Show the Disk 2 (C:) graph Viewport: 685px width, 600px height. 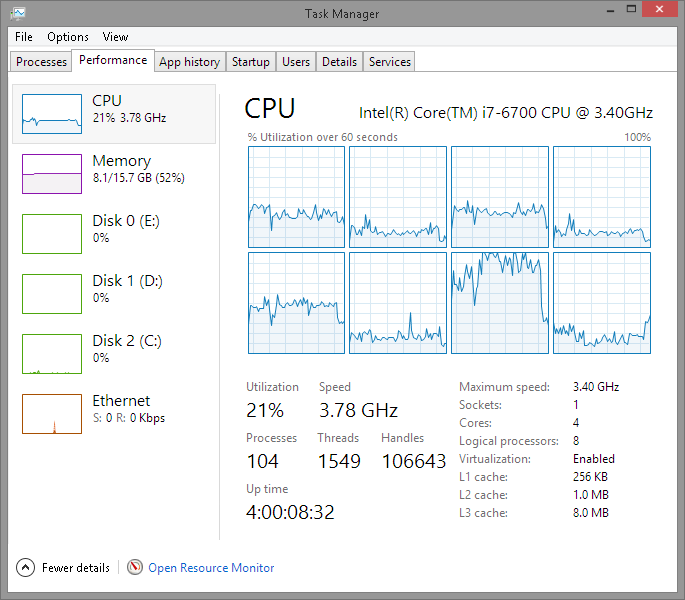coord(52,354)
